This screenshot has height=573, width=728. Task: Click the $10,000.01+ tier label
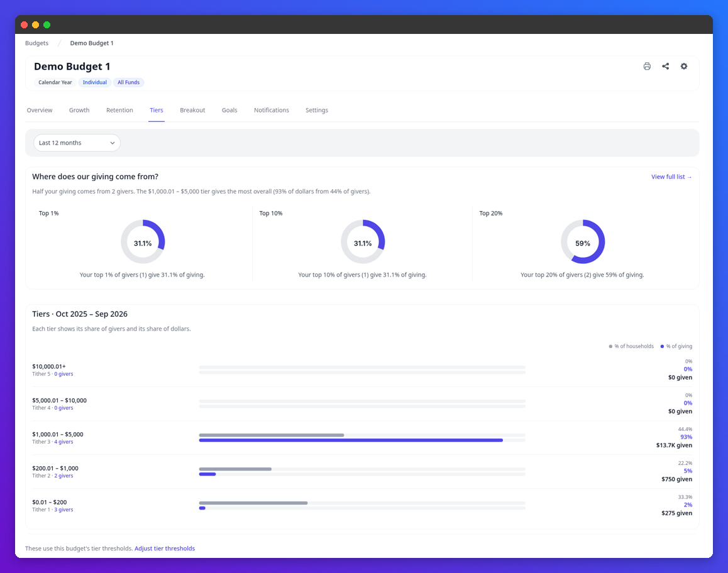pos(49,366)
